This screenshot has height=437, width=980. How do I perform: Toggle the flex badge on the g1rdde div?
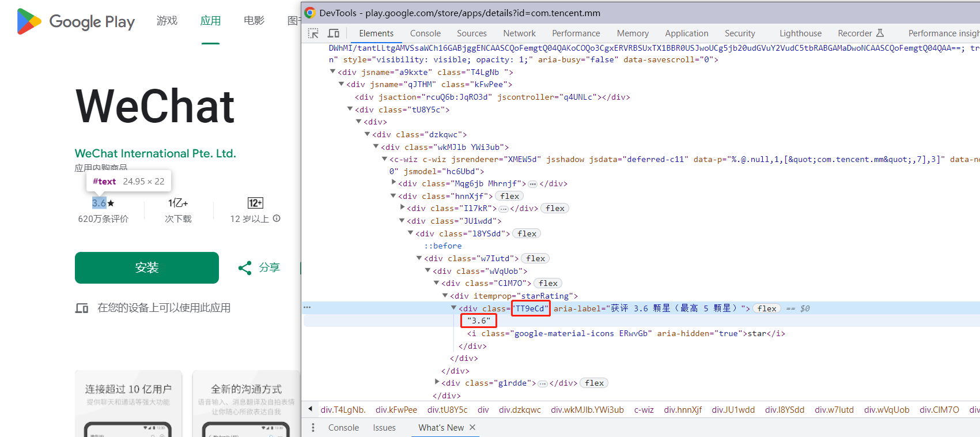click(595, 383)
